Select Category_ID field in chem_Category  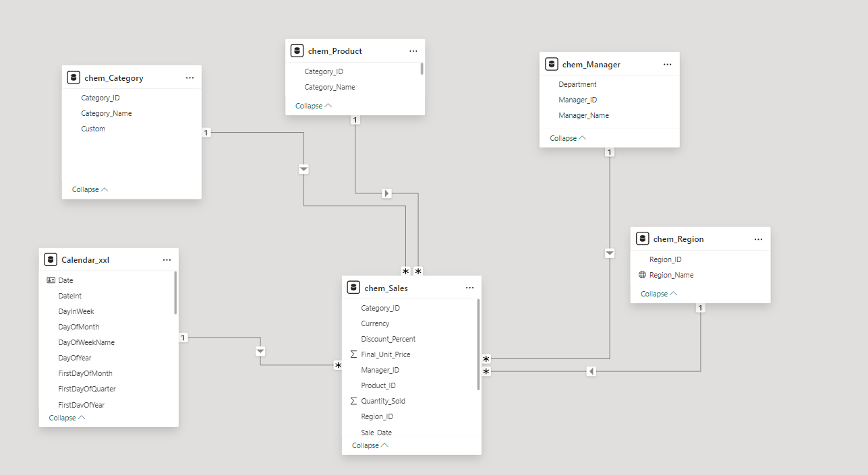100,98
